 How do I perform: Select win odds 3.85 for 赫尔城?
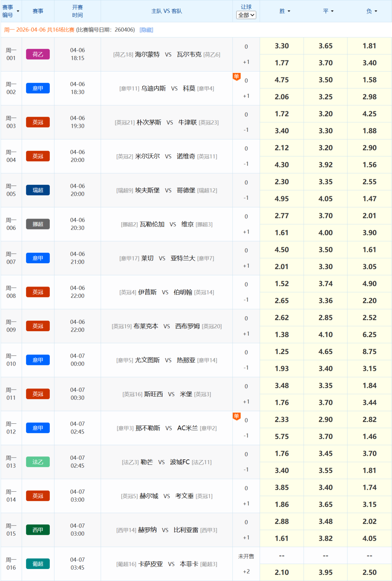[x=282, y=487]
